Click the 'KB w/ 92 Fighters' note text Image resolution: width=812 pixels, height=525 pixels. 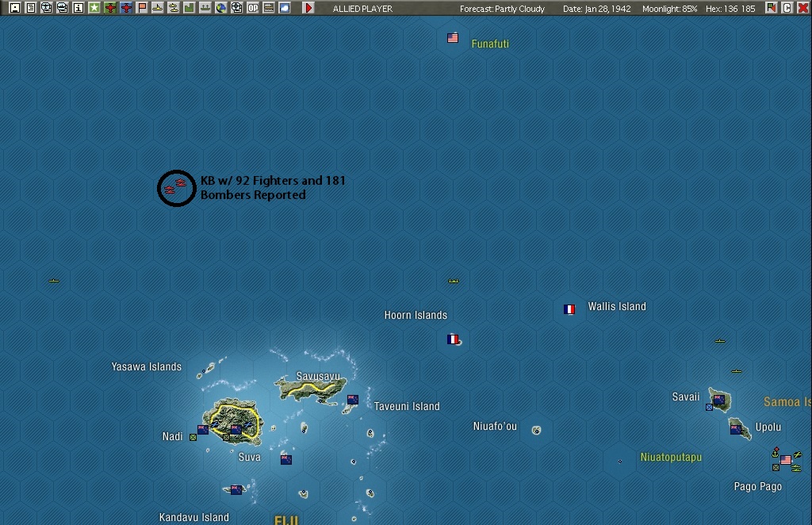273,187
